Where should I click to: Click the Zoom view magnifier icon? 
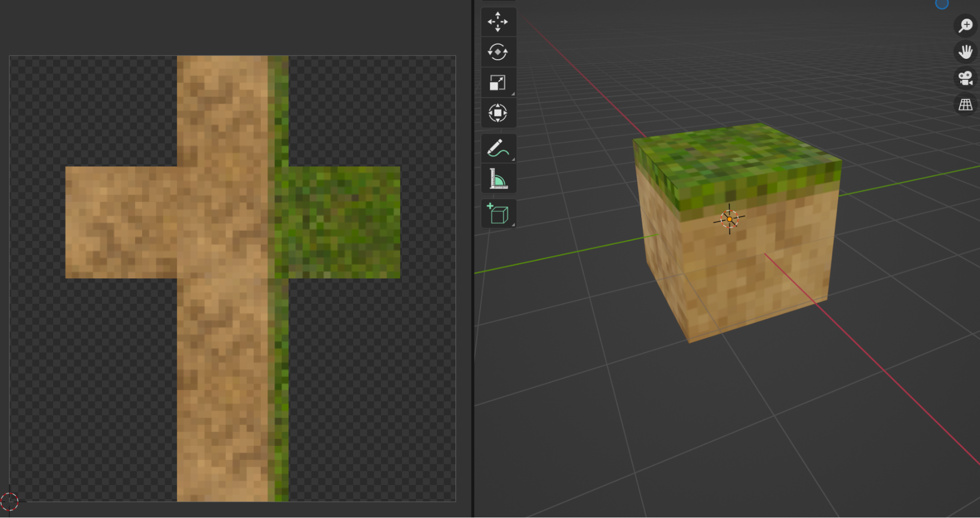(x=966, y=25)
